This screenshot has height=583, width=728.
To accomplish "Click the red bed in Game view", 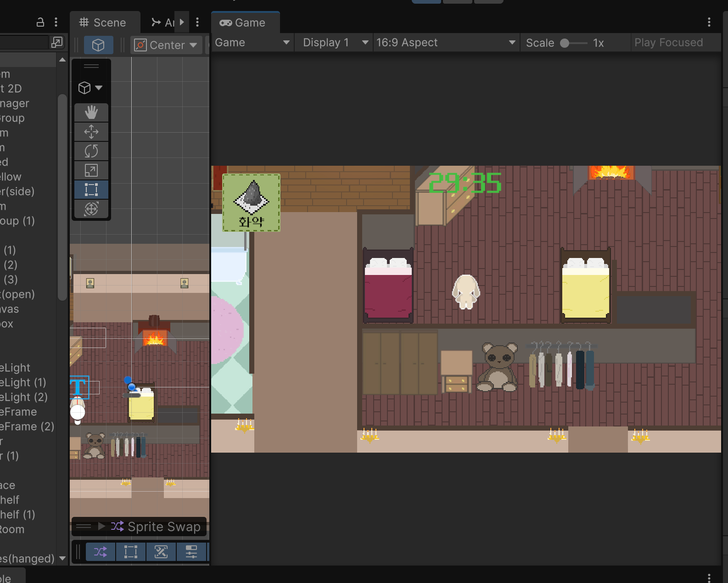I will coord(388,285).
